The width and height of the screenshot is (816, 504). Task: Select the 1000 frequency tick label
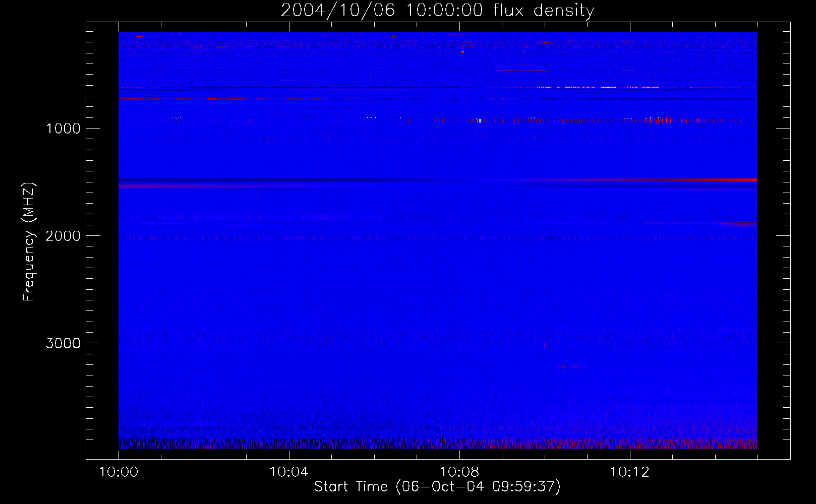pos(63,129)
